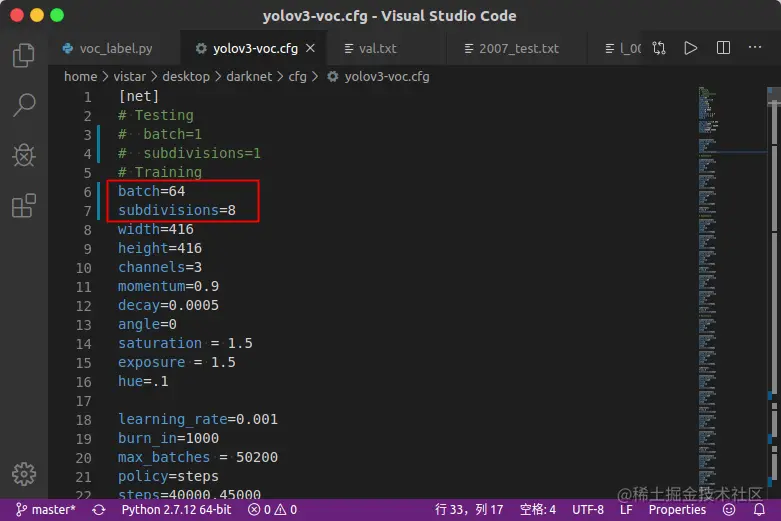This screenshot has width=781, height=521.
Task: Click the Split Editor icon
Action: [723, 48]
